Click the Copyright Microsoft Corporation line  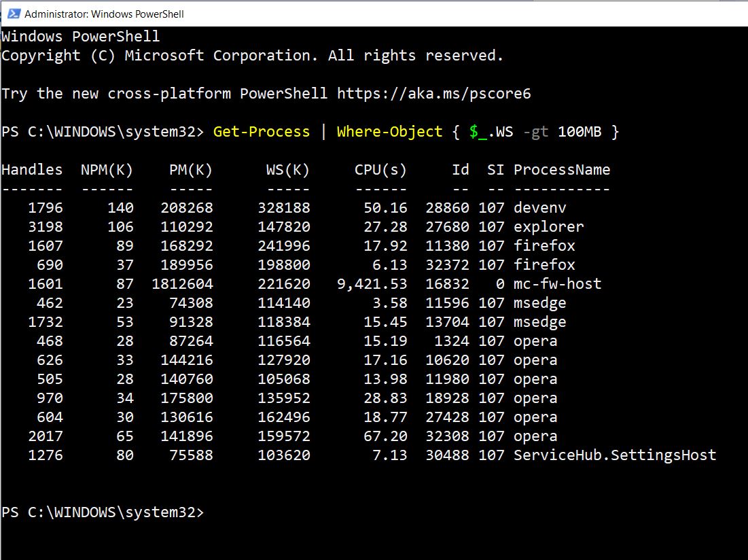252,56
